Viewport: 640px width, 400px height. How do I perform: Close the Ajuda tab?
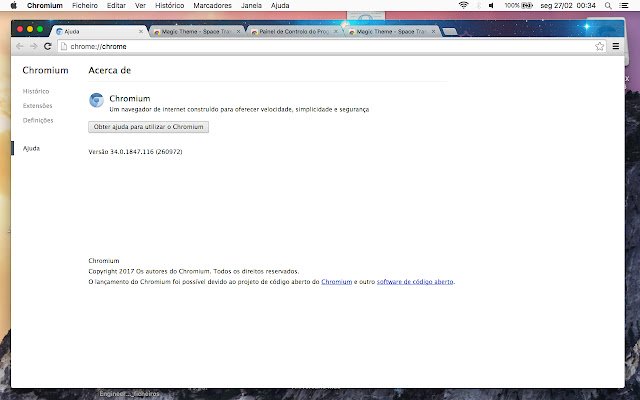pyautogui.click(x=141, y=31)
